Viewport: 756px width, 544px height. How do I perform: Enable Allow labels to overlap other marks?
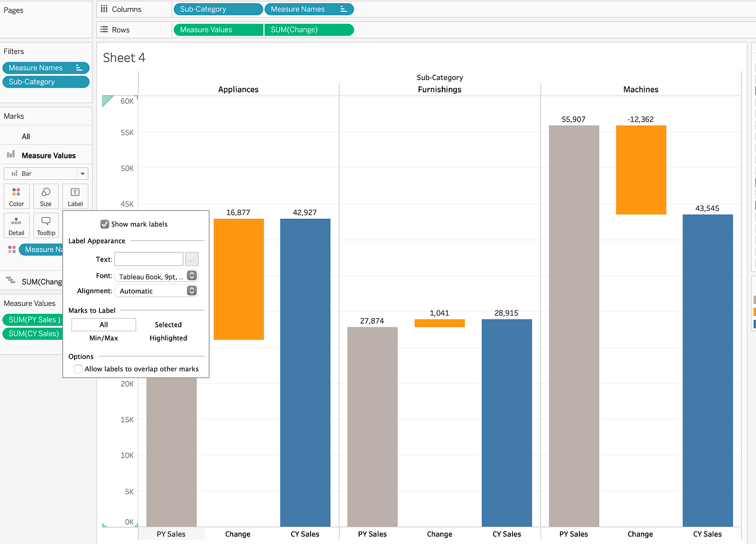coord(78,369)
